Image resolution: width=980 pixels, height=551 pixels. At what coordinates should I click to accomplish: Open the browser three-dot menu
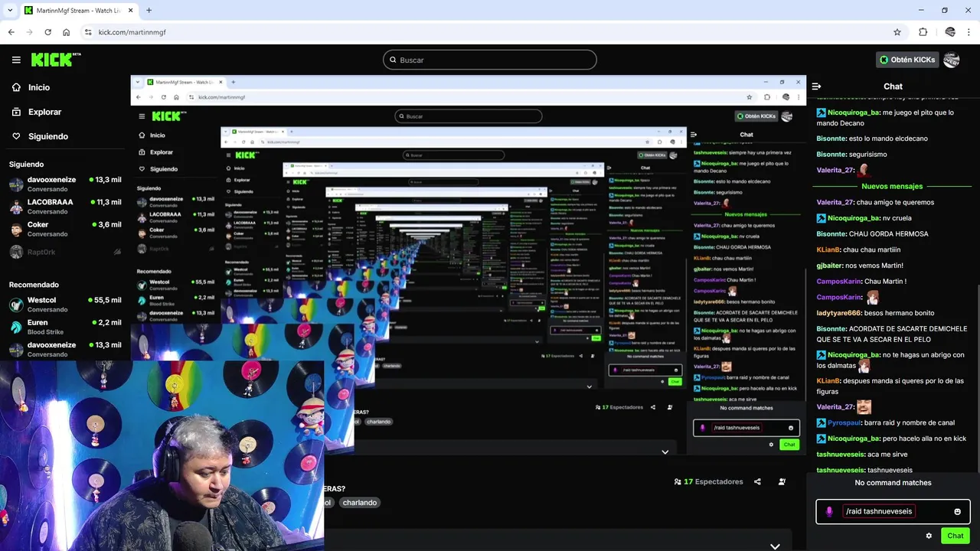969,32
